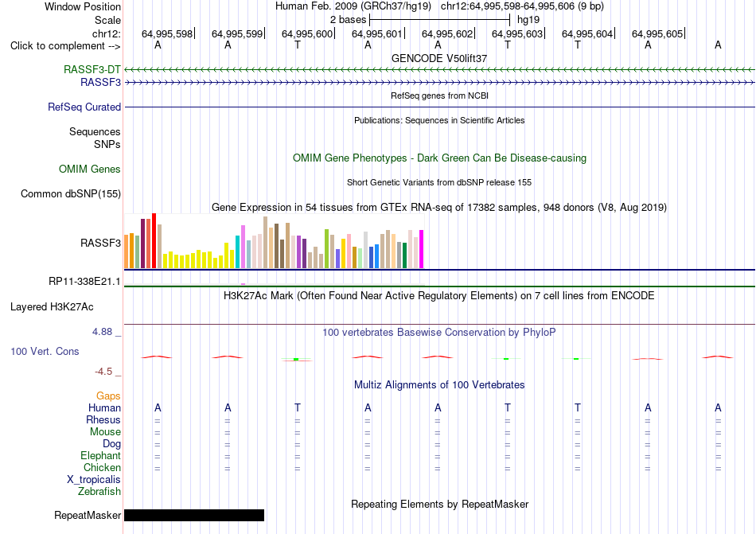Click Multiz Alignments of 100 Vertebrates title

coord(439,384)
